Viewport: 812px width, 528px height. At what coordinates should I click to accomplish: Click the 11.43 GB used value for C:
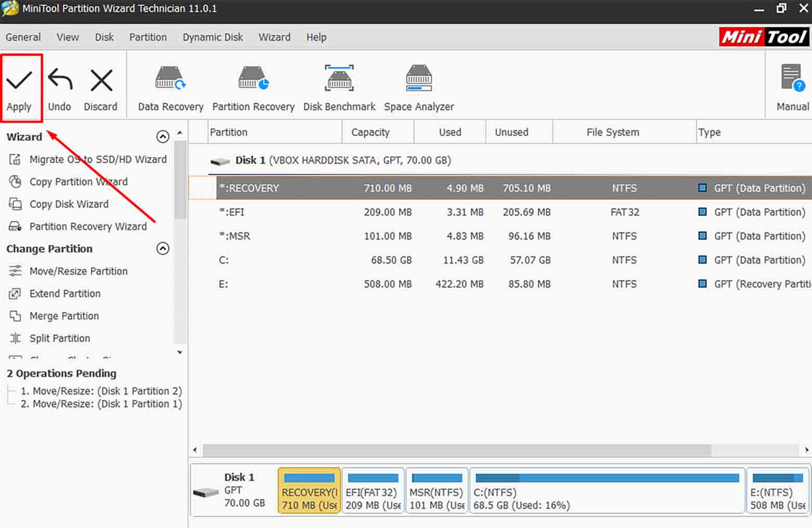pos(463,260)
